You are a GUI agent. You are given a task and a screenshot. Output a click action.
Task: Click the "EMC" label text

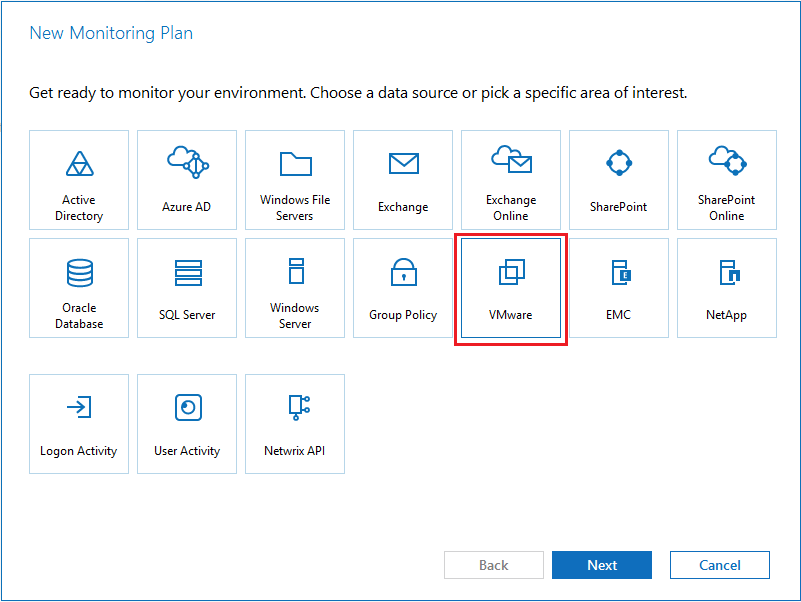coord(619,315)
